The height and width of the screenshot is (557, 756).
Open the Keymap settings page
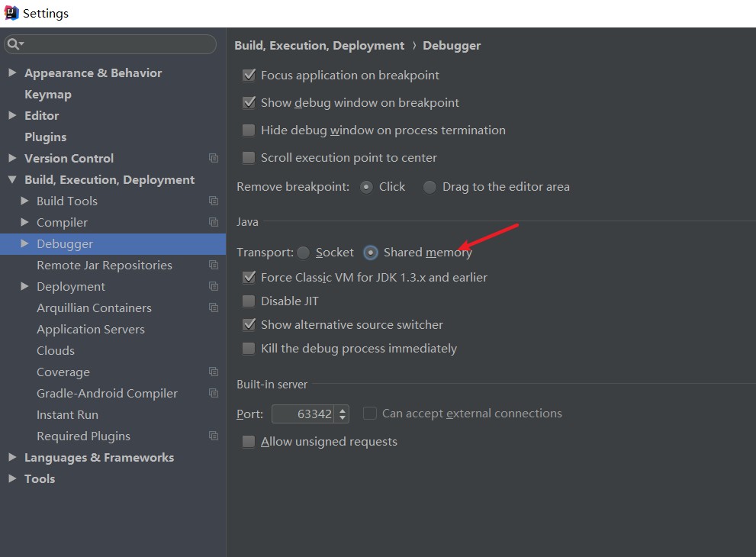click(x=48, y=95)
